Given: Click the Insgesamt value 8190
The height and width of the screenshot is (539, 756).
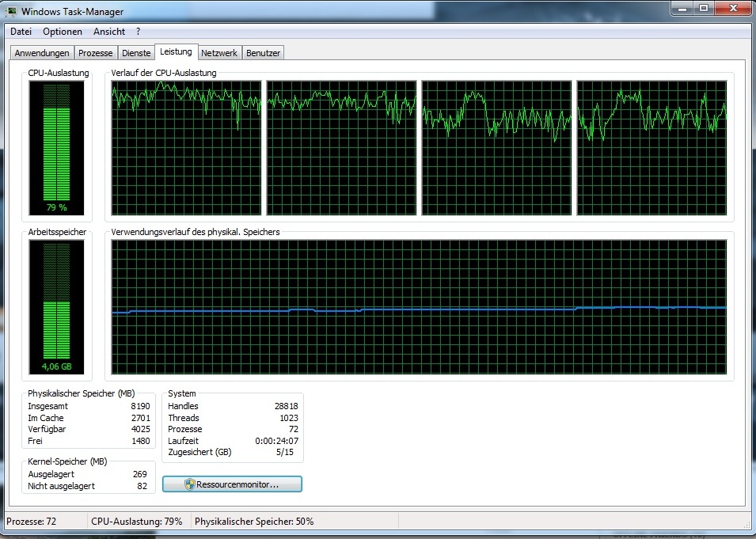Looking at the screenshot, I should coord(140,406).
